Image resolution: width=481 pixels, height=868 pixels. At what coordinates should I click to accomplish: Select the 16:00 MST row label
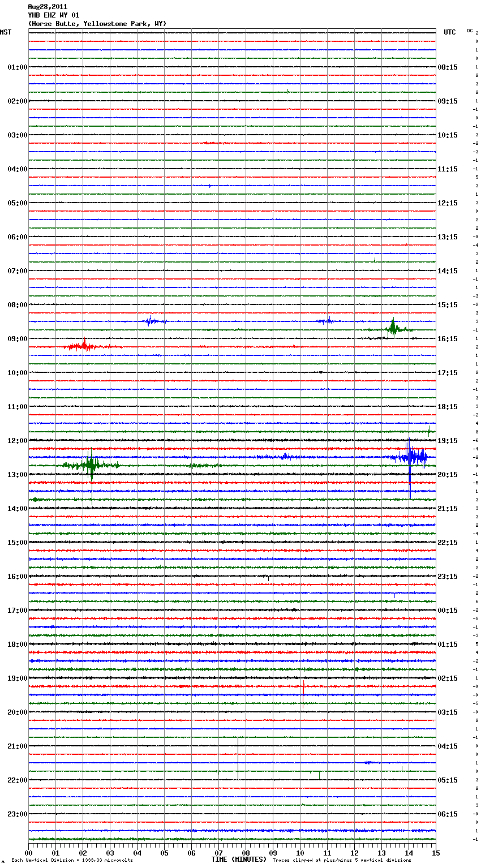tap(17, 577)
